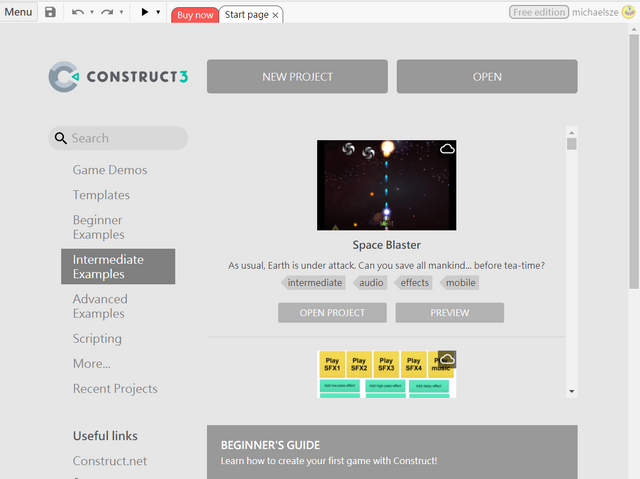Select Intermediate Examples category
The width and height of the screenshot is (640, 479).
(x=118, y=266)
